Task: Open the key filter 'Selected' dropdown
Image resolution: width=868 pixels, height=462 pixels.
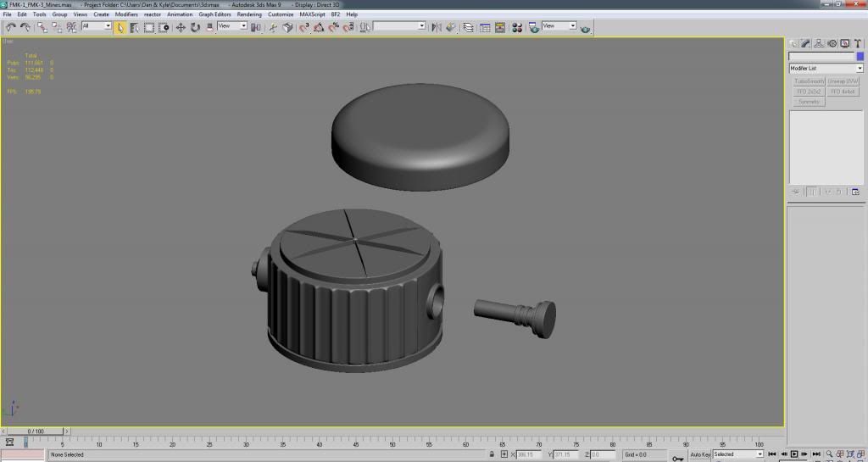Action: tap(737, 454)
